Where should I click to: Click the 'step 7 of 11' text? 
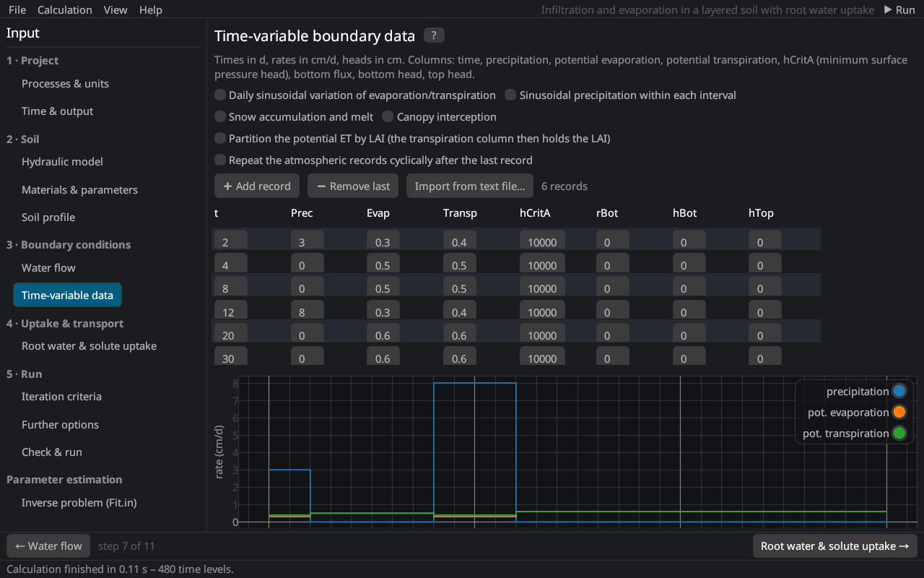click(126, 546)
